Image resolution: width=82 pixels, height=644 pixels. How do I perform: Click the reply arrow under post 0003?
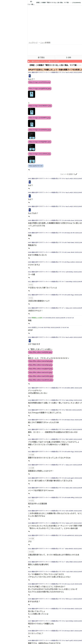click(29, 203)
